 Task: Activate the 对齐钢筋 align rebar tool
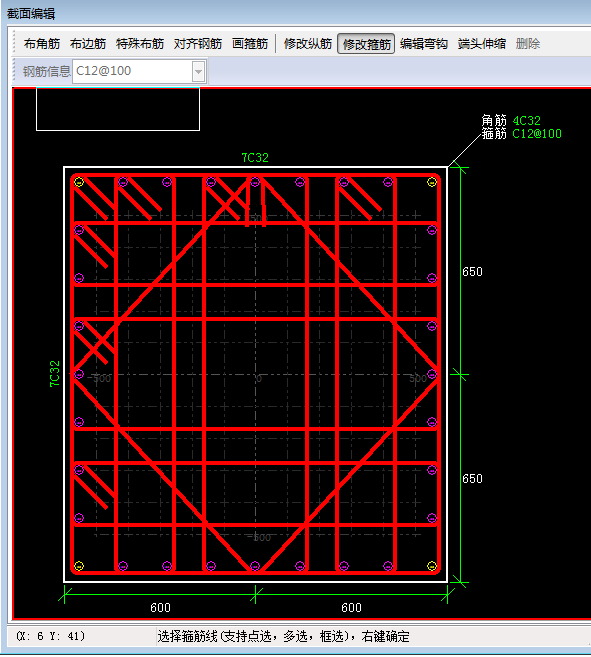click(198, 44)
